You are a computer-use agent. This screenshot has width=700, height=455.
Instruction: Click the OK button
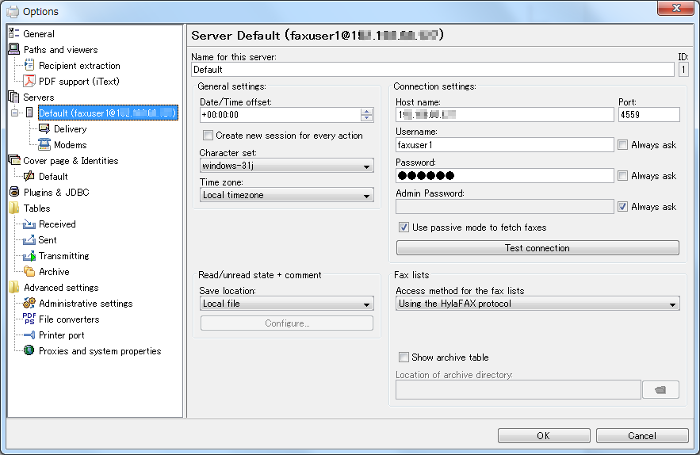[x=542, y=436]
